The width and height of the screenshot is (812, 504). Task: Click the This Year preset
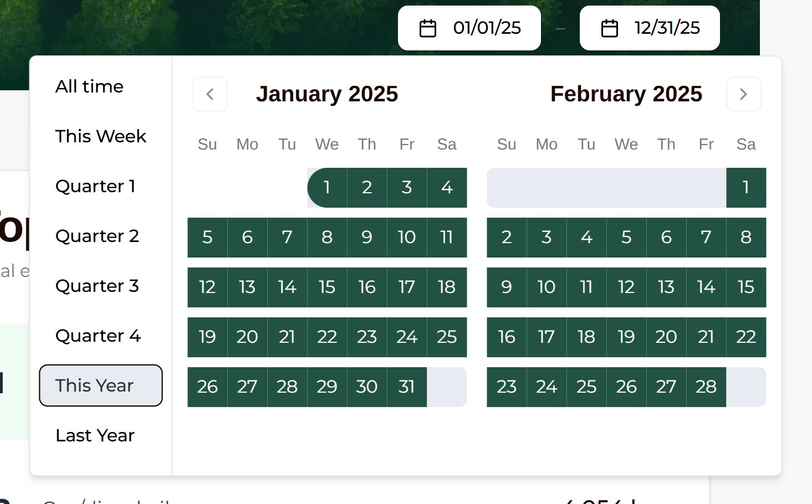pyautogui.click(x=101, y=385)
